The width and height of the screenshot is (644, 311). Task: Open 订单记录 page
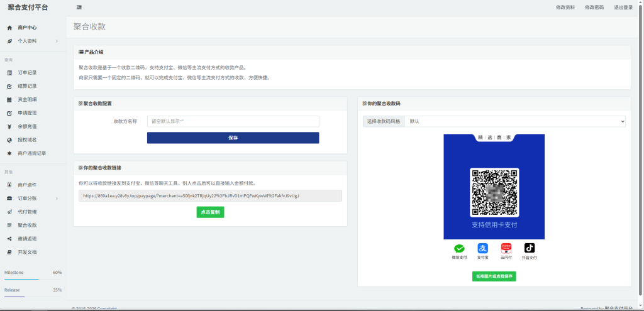27,73
